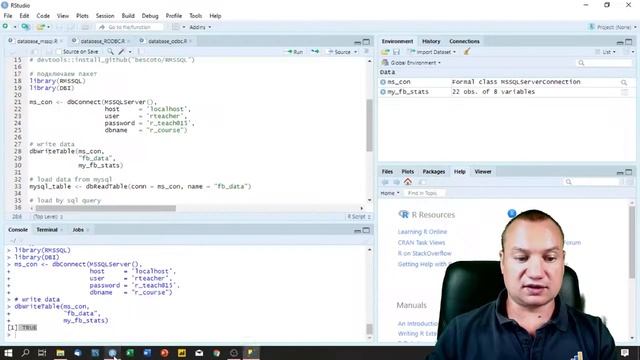The height and width of the screenshot is (360, 640).
Task: Click the Re-run previous code icon
Action: (315, 52)
